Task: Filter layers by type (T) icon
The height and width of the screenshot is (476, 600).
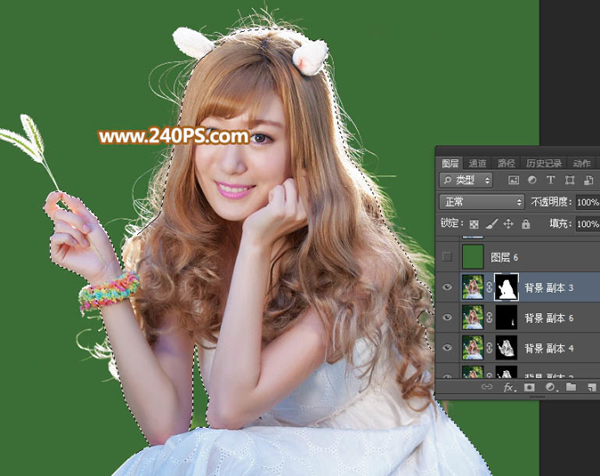Action: pos(550,180)
